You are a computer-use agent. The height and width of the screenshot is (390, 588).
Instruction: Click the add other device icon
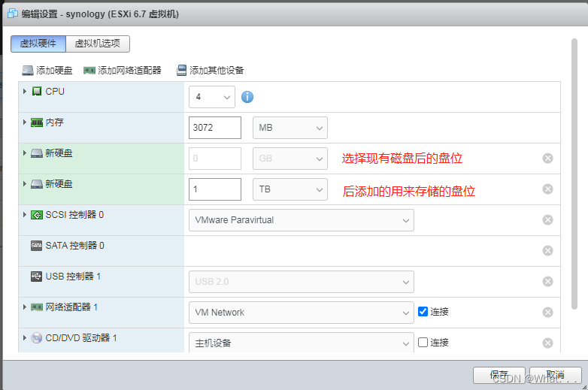point(181,71)
